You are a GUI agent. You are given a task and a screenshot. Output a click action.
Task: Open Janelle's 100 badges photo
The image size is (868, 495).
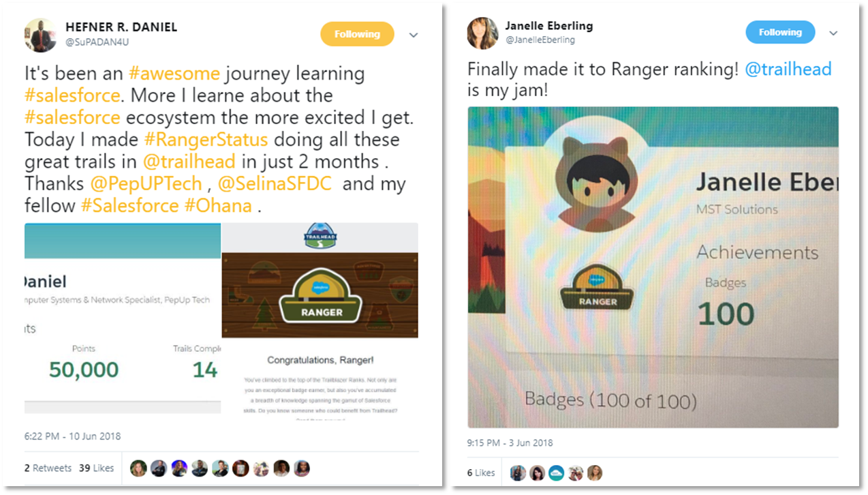653,267
